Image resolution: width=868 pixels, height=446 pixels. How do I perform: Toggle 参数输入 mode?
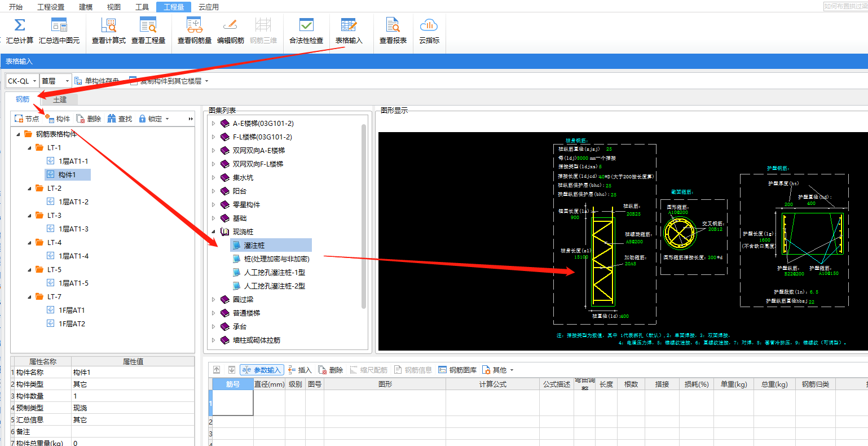click(261, 370)
